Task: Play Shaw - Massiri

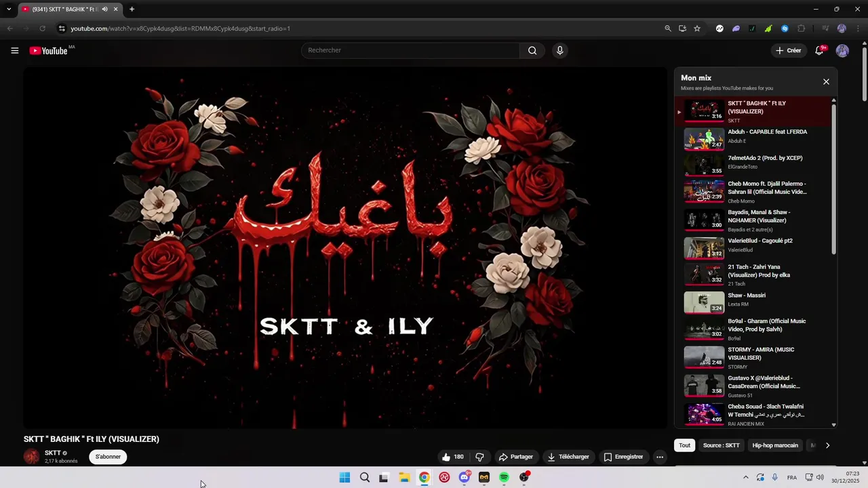Action: [x=753, y=302]
